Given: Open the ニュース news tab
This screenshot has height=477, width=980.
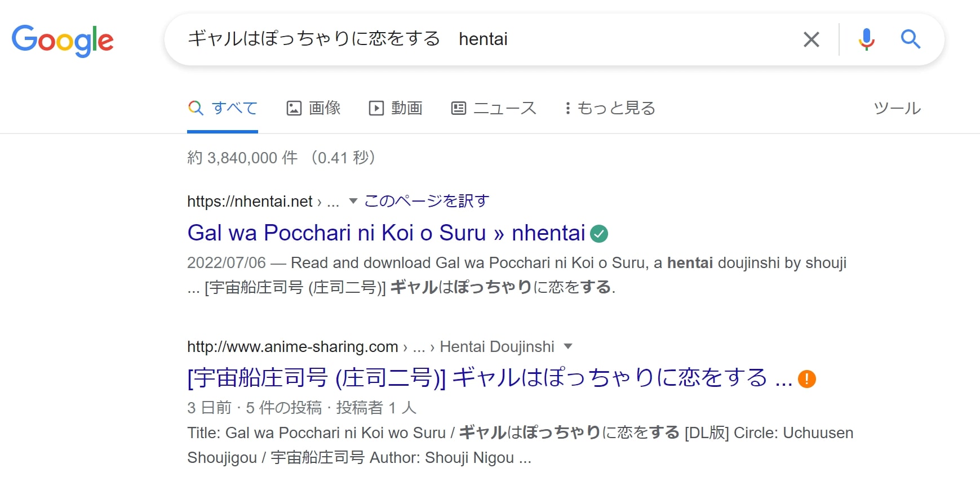Looking at the screenshot, I should [494, 108].
